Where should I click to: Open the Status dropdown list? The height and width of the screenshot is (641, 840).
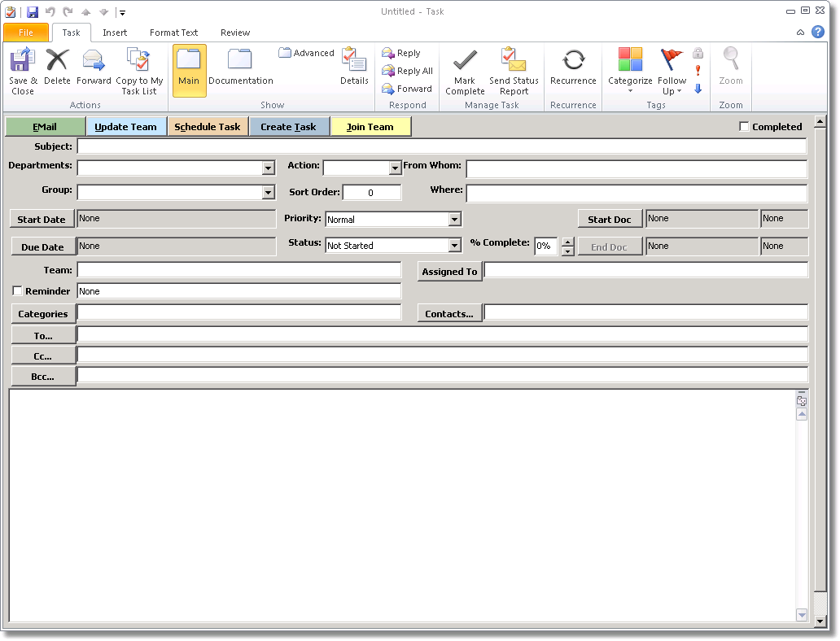point(455,246)
